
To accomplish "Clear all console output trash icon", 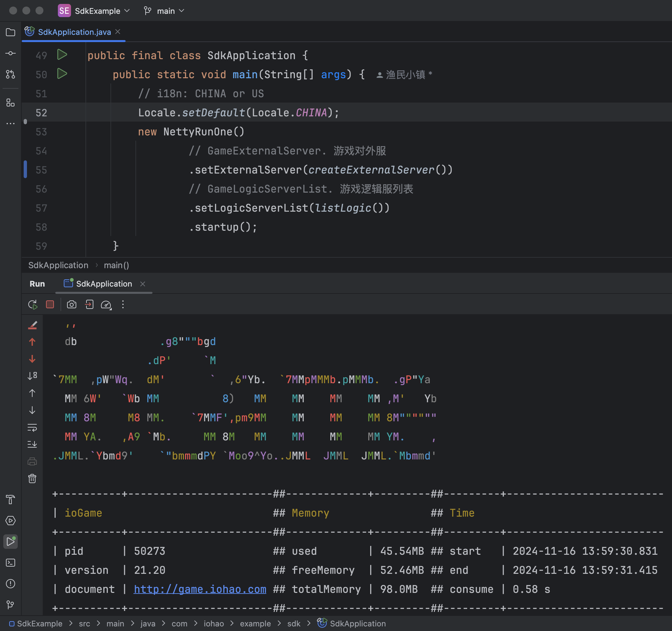I will pos(33,479).
